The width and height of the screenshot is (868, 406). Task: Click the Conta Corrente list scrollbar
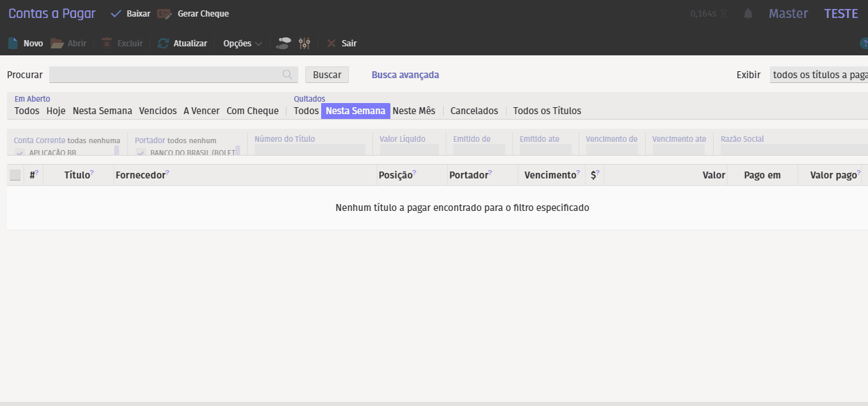pyautogui.click(x=116, y=150)
